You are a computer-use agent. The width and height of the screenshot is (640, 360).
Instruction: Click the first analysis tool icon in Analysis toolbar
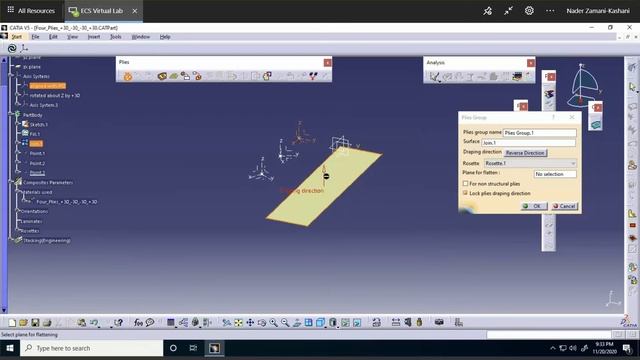(x=434, y=76)
